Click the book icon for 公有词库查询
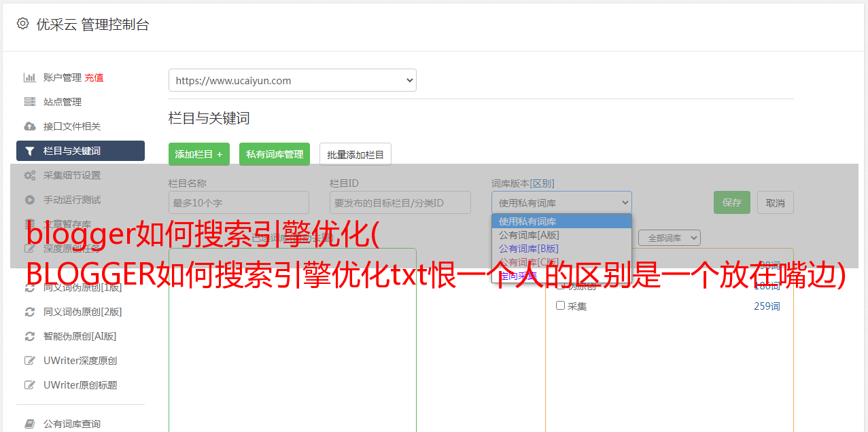The height and width of the screenshot is (432, 868). point(30,424)
